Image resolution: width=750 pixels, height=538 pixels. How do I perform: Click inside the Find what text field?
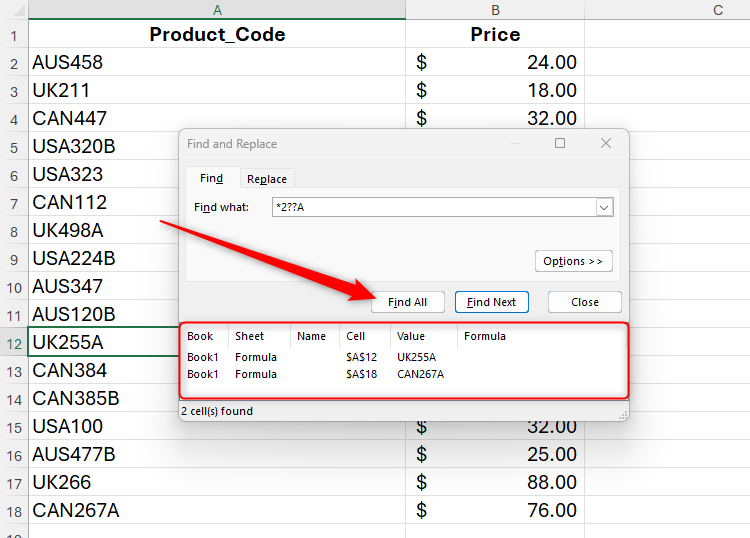pyautogui.click(x=432, y=207)
